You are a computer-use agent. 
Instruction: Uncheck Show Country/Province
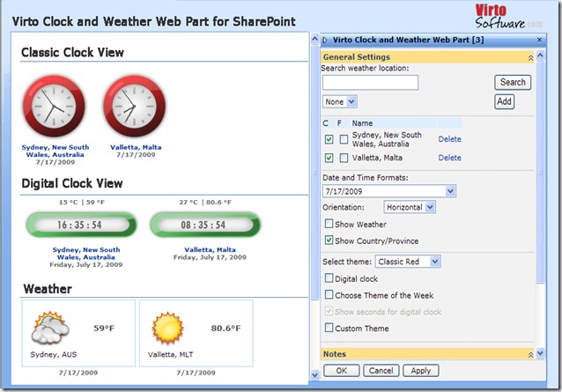point(329,240)
